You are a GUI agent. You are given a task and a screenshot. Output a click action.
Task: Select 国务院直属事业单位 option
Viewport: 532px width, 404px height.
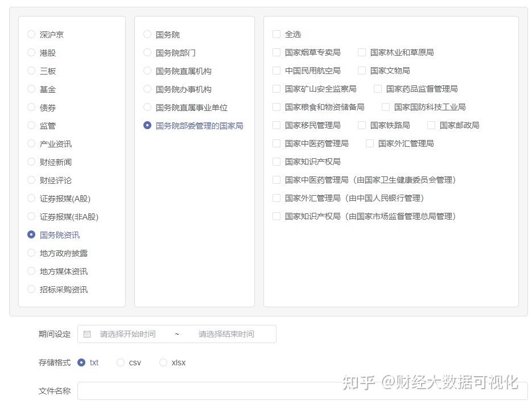(147, 108)
